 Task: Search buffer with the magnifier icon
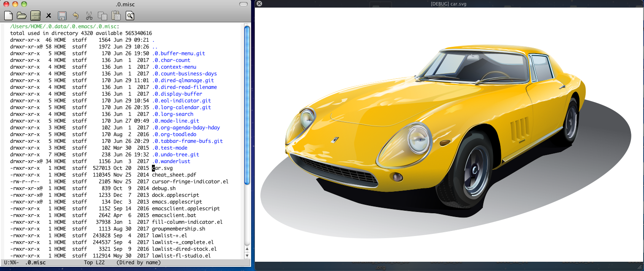tap(130, 16)
